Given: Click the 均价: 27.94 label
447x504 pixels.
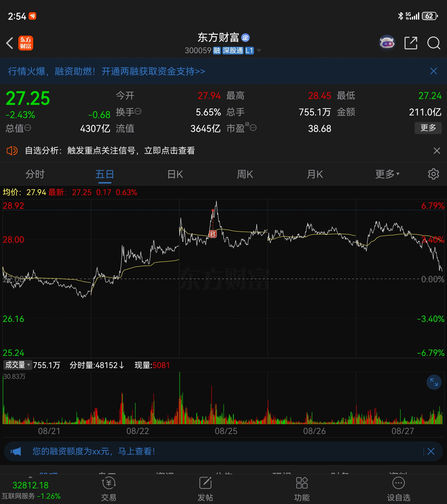Looking at the screenshot, I should [x=24, y=192].
